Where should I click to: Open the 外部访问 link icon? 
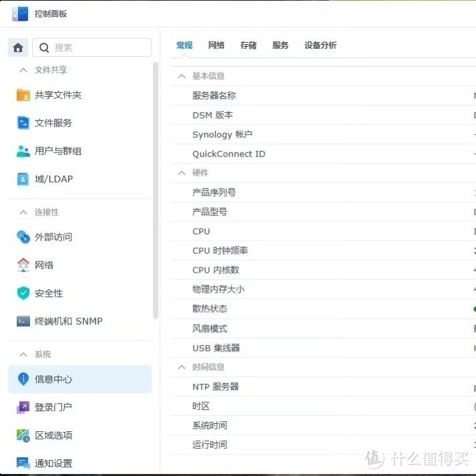click(23, 237)
